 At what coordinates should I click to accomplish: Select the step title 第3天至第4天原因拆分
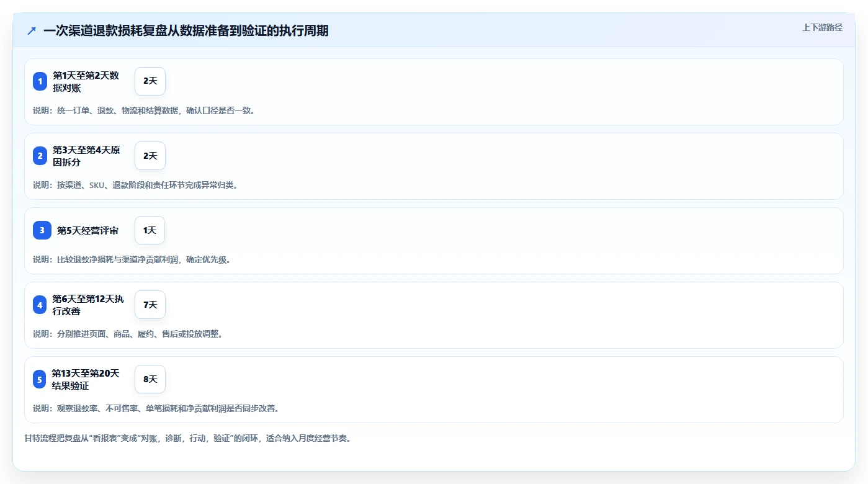pyautogui.click(x=86, y=156)
